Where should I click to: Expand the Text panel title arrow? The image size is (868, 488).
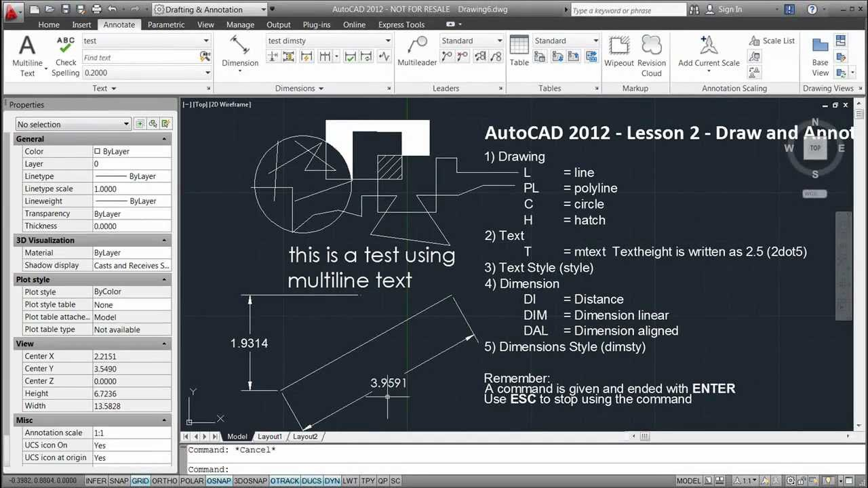pyautogui.click(x=113, y=88)
